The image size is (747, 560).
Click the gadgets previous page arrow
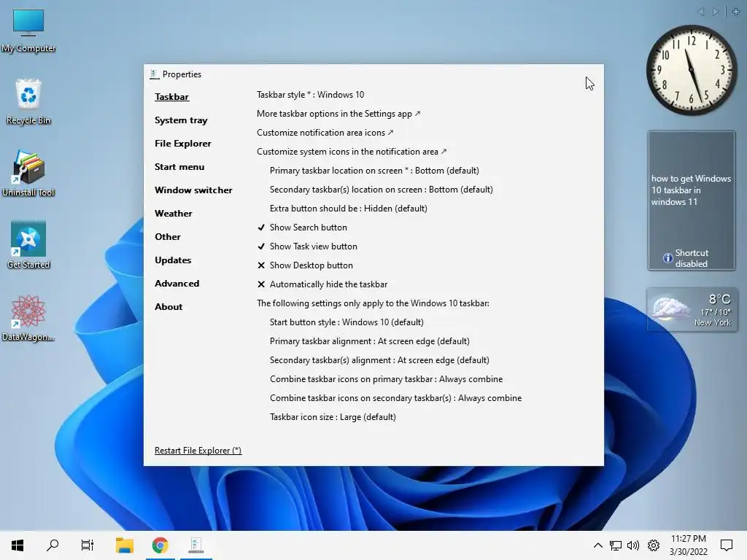click(x=701, y=12)
